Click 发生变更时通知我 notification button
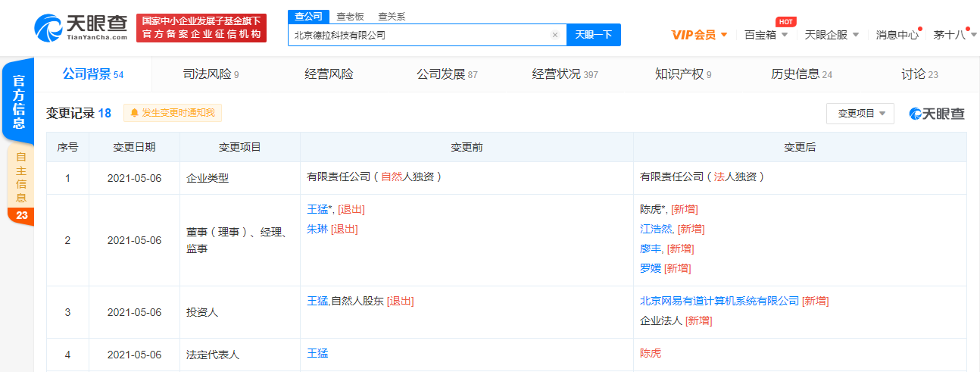Screen dimensions: 980x372 click(173, 113)
